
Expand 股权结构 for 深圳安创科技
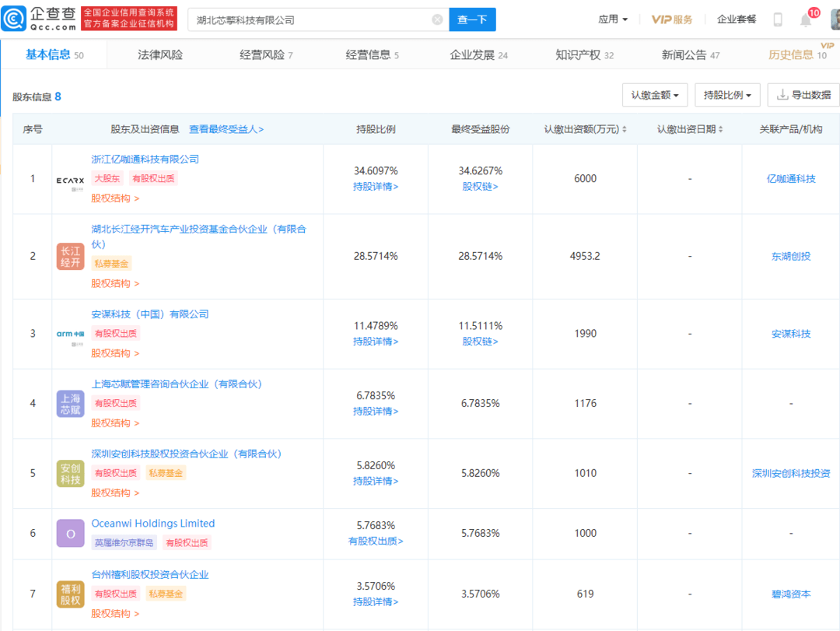tap(115, 493)
